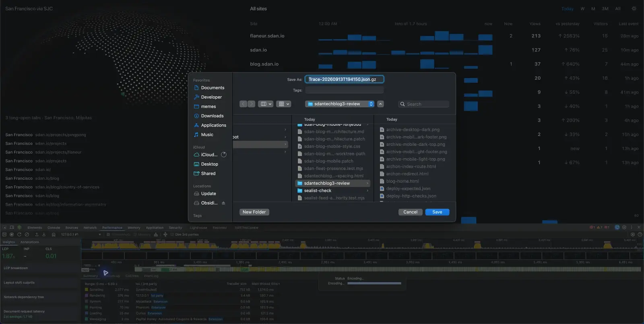The width and height of the screenshot is (644, 324).
Task: Click iCloud sync progress indicator
Action: tap(224, 155)
